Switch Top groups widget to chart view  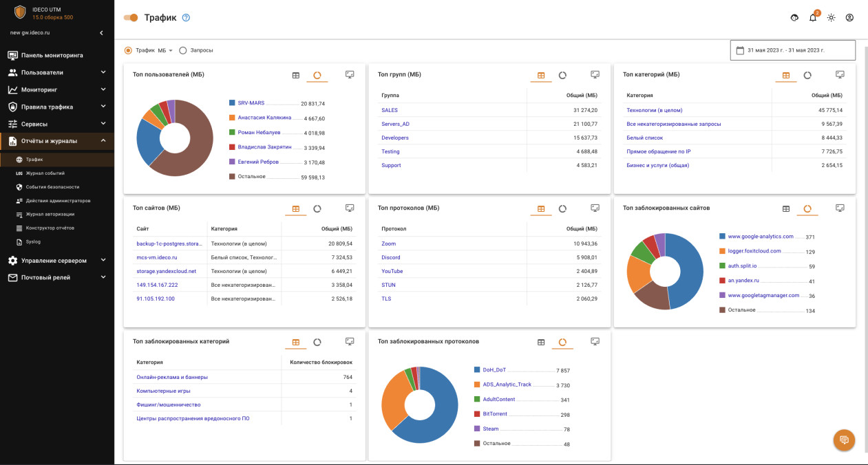[x=562, y=75]
